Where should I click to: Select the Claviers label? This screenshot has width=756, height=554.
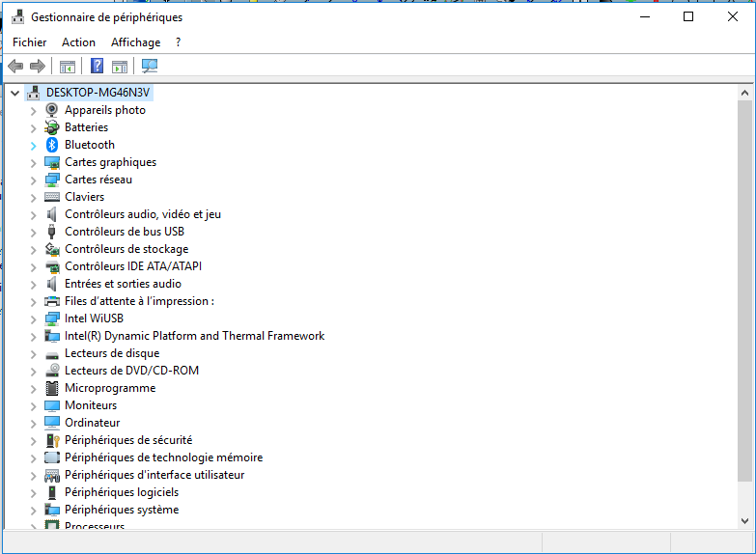(x=84, y=197)
